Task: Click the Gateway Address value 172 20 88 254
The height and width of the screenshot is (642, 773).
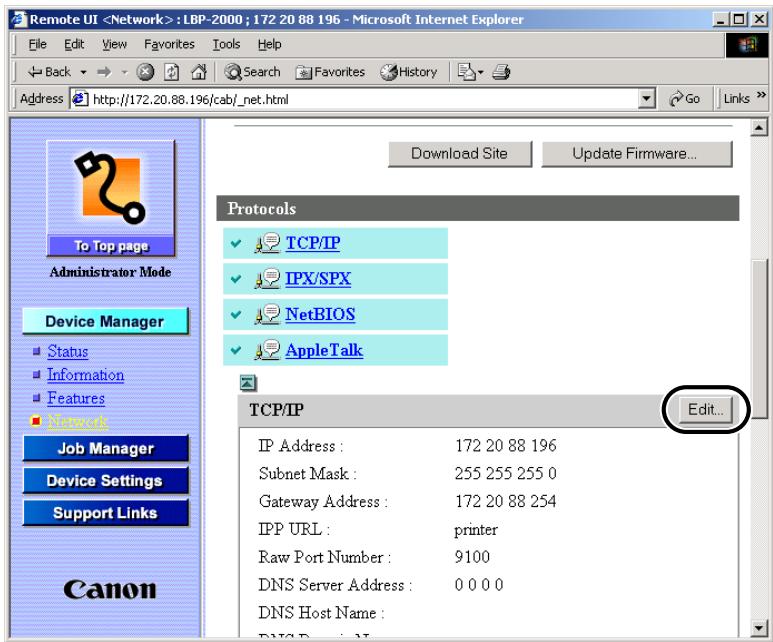Action: (x=506, y=501)
